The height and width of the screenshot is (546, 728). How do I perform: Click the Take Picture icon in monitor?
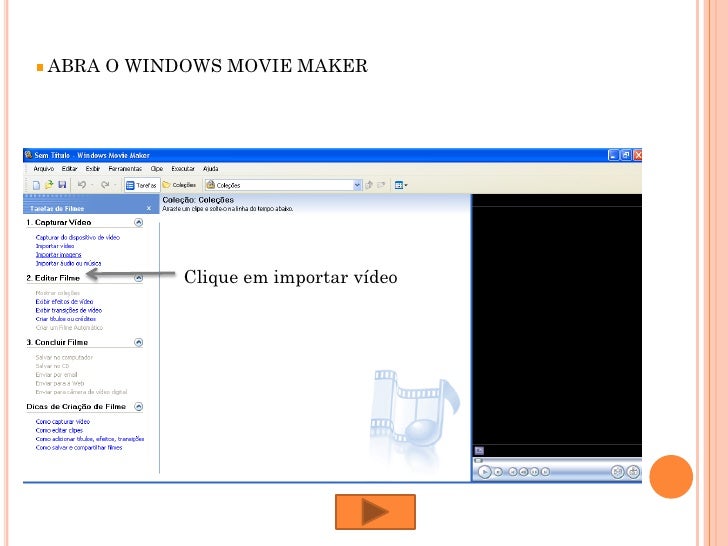tap(633, 472)
